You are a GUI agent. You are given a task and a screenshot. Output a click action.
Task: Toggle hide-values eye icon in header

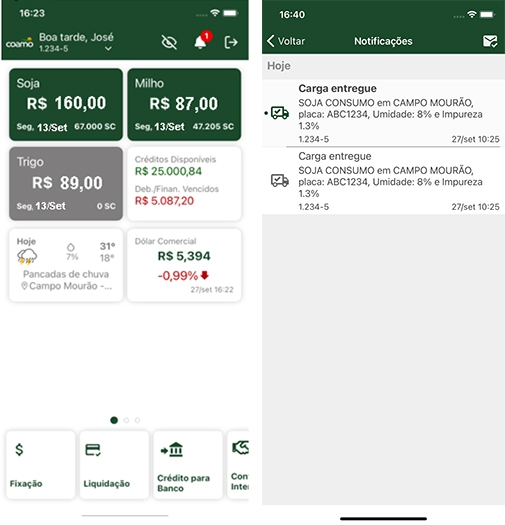click(169, 42)
